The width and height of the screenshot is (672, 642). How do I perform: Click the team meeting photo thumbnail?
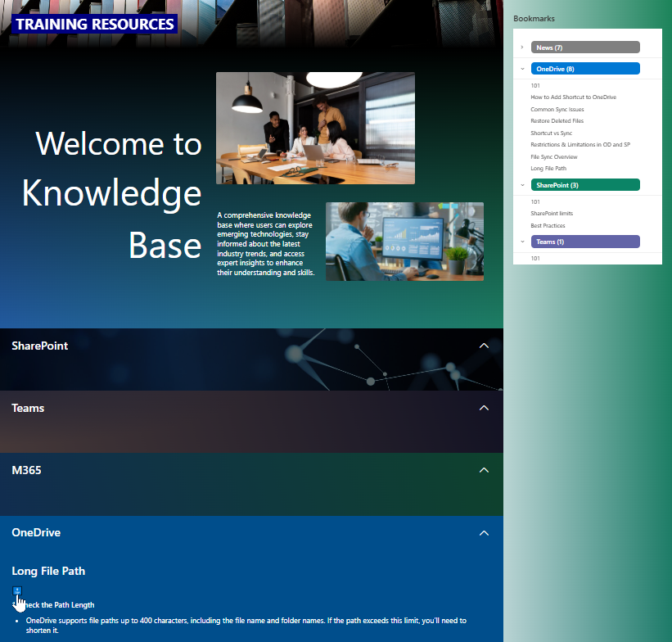(x=315, y=129)
